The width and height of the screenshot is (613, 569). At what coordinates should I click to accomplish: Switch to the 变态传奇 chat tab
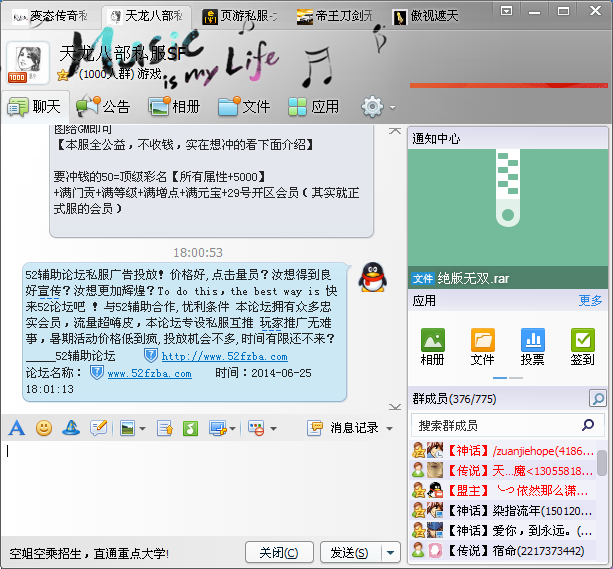pyautogui.click(x=50, y=16)
